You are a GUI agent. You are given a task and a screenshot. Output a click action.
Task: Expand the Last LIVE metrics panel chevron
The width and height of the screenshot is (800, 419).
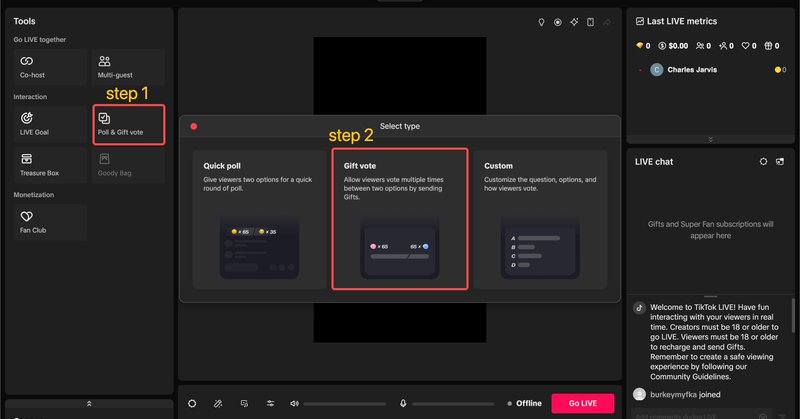tap(710, 139)
